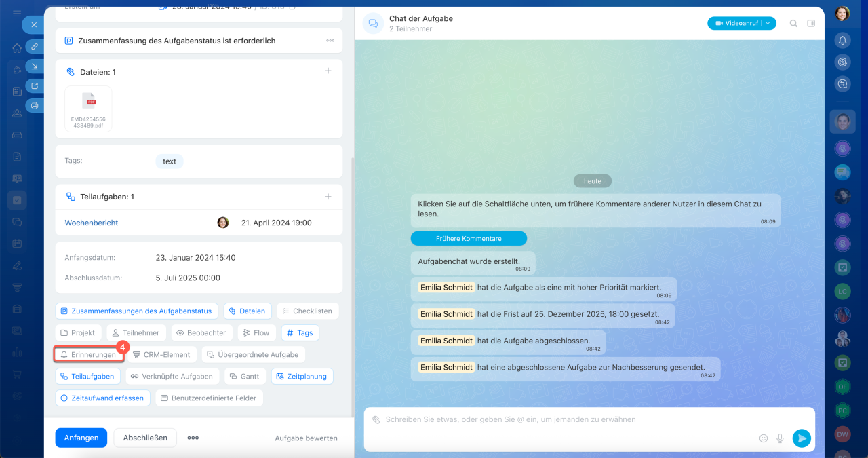
Task: Open shopping cart icon in left sidebar
Action: [x=17, y=374]
